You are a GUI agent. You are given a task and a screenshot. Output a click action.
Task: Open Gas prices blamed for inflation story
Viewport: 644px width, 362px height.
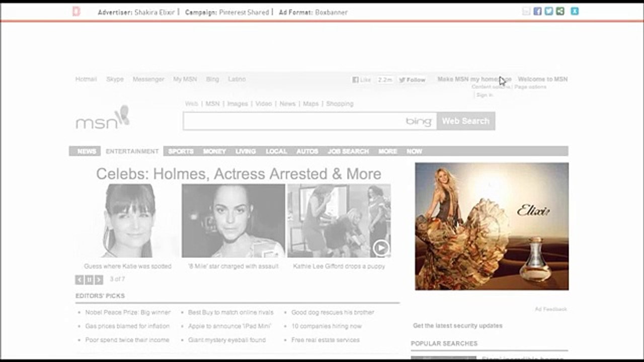[127, 326]
